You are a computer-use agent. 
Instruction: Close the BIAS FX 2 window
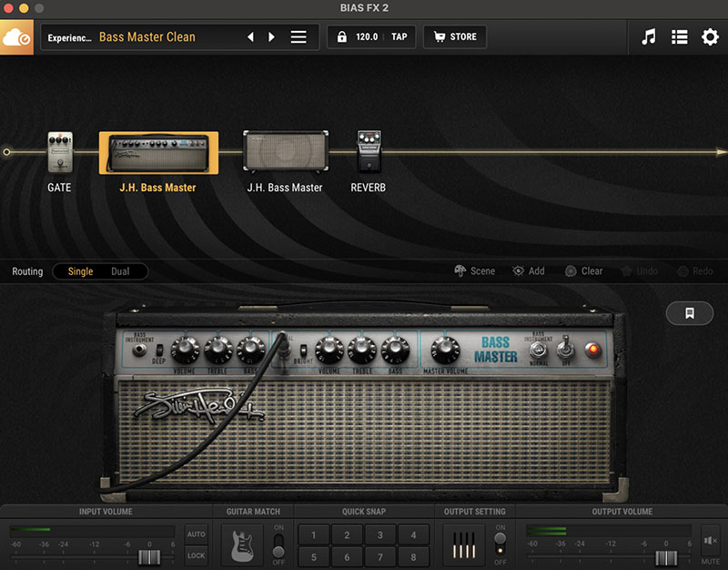(x=8, y=8)
